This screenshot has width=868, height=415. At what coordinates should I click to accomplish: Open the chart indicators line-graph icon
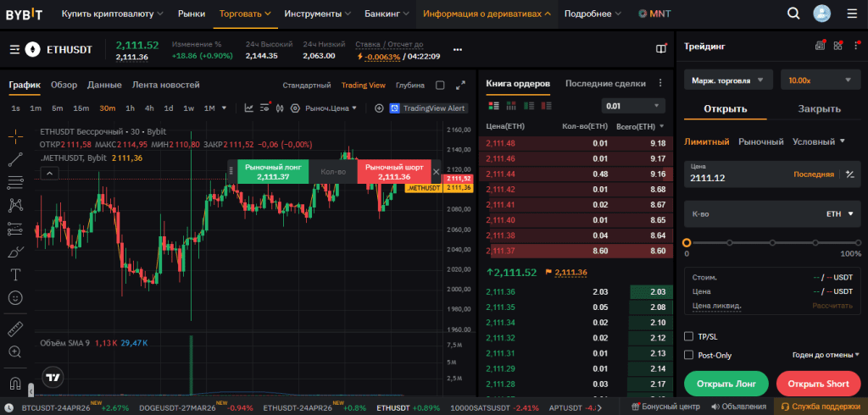click(x=249, y=108)
